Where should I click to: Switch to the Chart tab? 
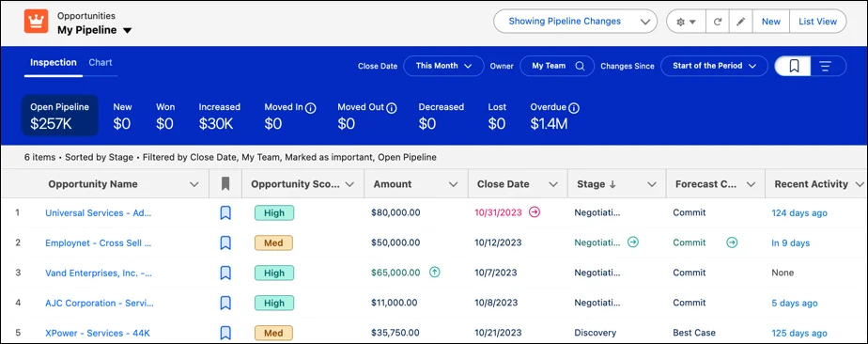click(101, 63)
